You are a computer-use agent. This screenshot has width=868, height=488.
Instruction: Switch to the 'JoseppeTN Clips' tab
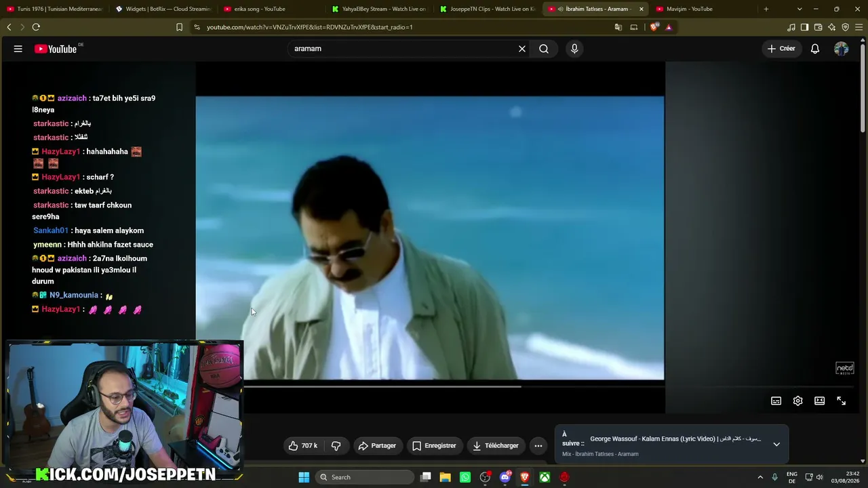tap(488, 9)
